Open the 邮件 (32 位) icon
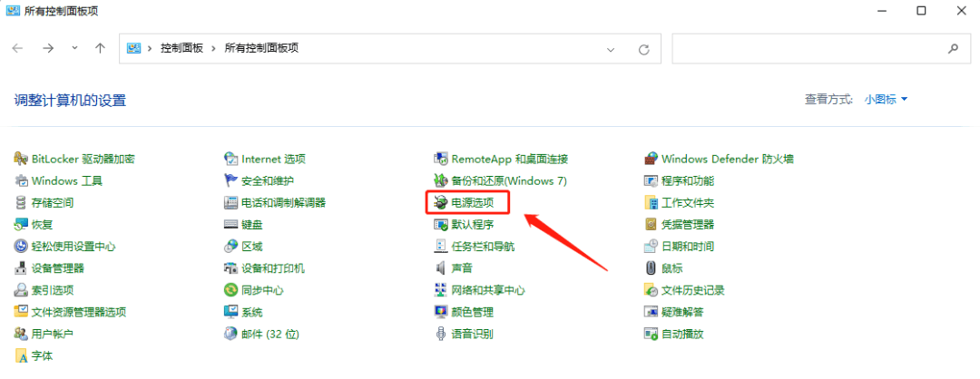This screenshot has width=980, height=379. [231, 334]
